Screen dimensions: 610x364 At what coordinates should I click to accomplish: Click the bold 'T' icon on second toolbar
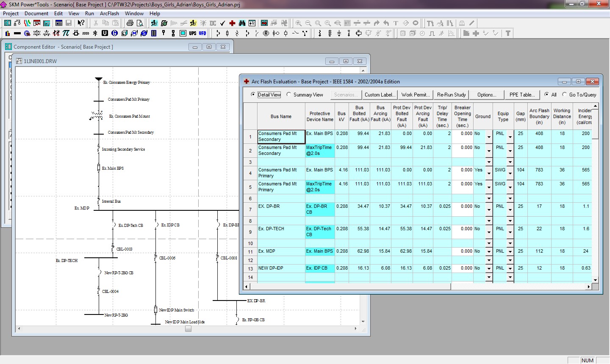click(508, 33)
